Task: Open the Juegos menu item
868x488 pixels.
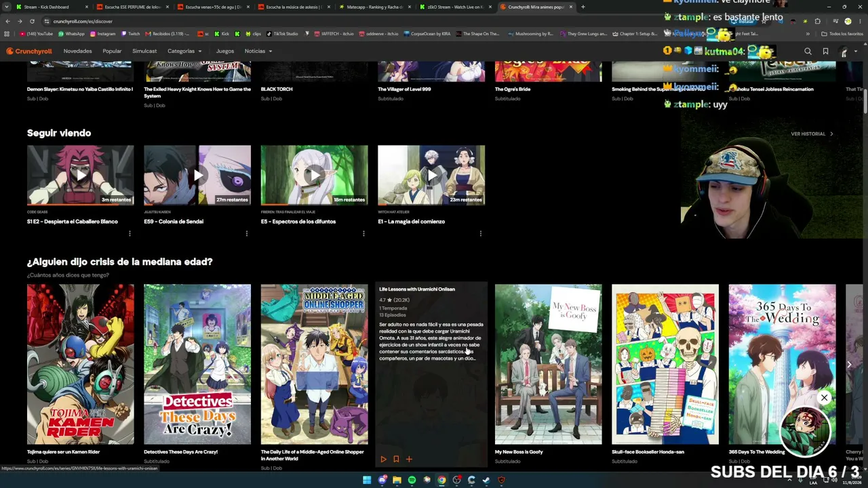Action: tap(224, 51)
